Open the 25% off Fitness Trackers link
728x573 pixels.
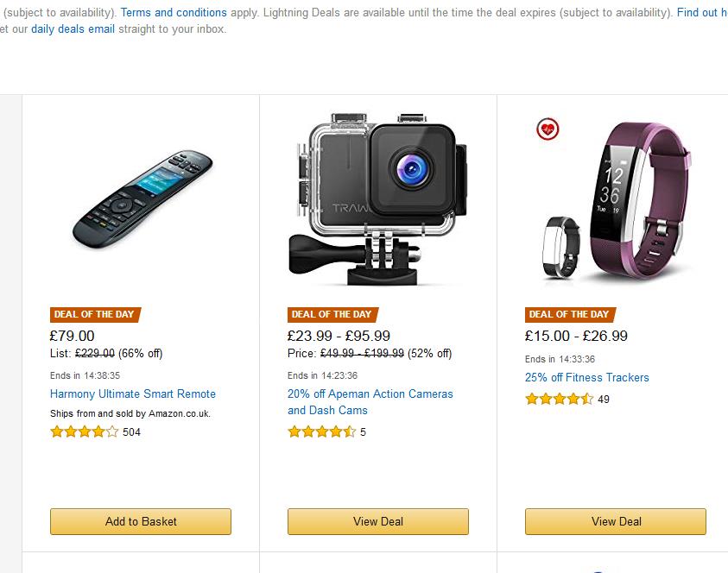(587, 378)
